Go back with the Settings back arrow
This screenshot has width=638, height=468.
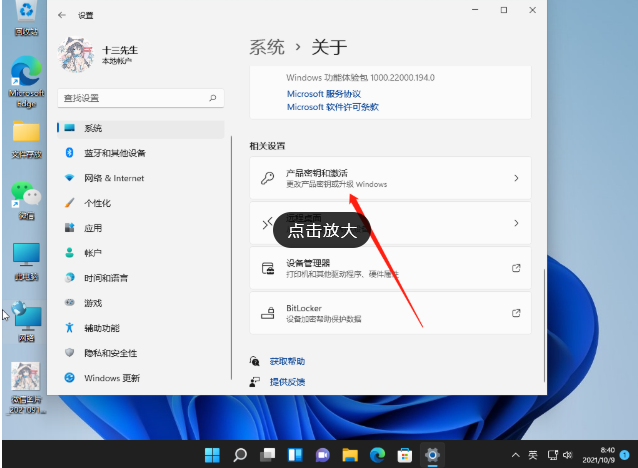pos(62,15)
